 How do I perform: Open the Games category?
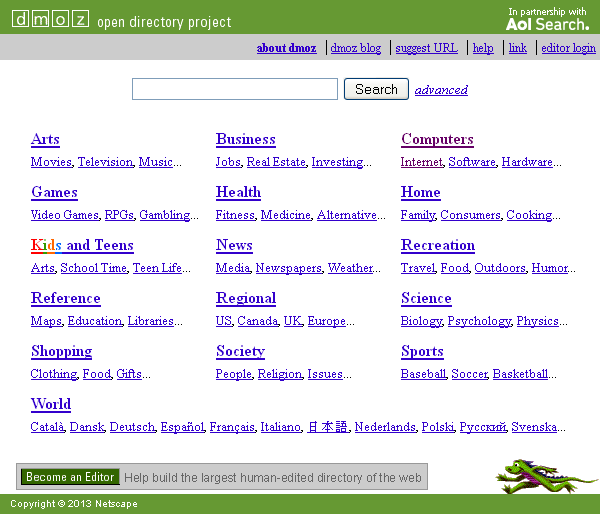[x=55, y=192]
